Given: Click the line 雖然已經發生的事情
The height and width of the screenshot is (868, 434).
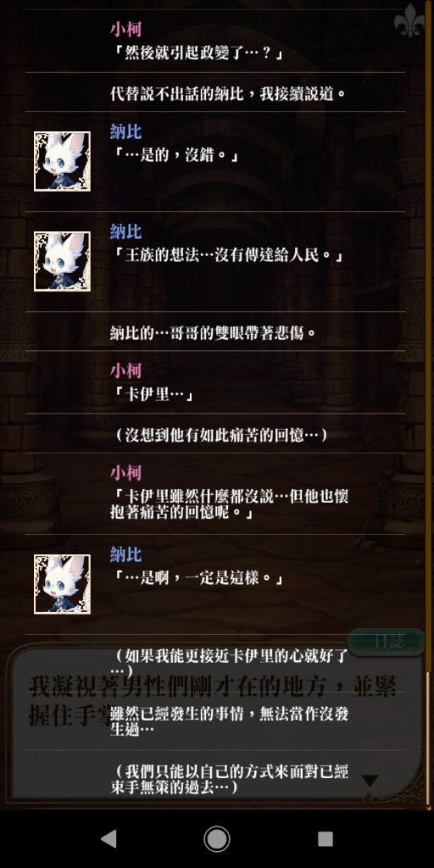Looking at the screenshot, I should pos(229,722).
